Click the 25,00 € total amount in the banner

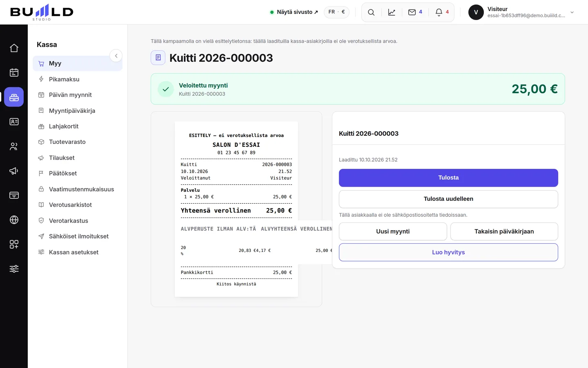535,89
